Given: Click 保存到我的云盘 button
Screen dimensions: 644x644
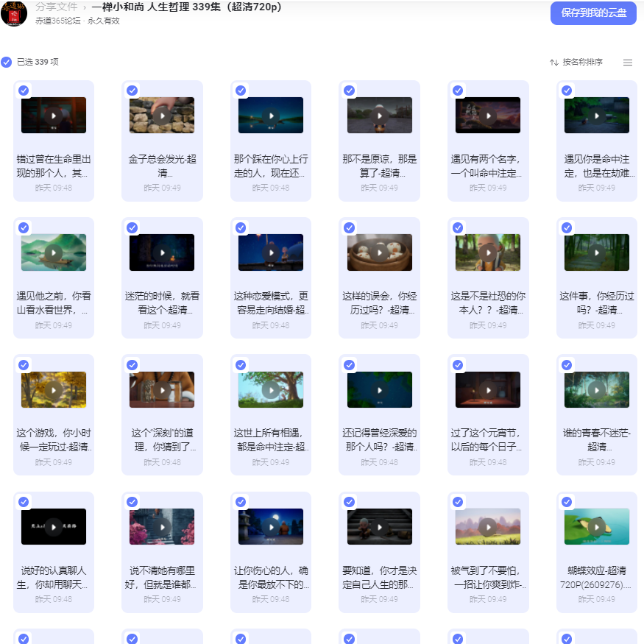Looking at the screenshot, I should (593, 13).
